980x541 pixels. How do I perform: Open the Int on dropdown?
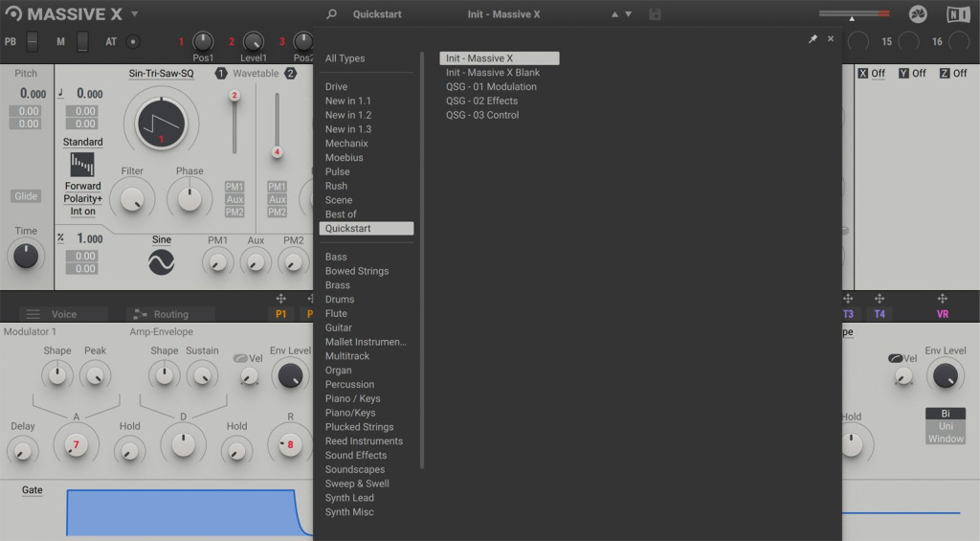click(x=82, y=212)
